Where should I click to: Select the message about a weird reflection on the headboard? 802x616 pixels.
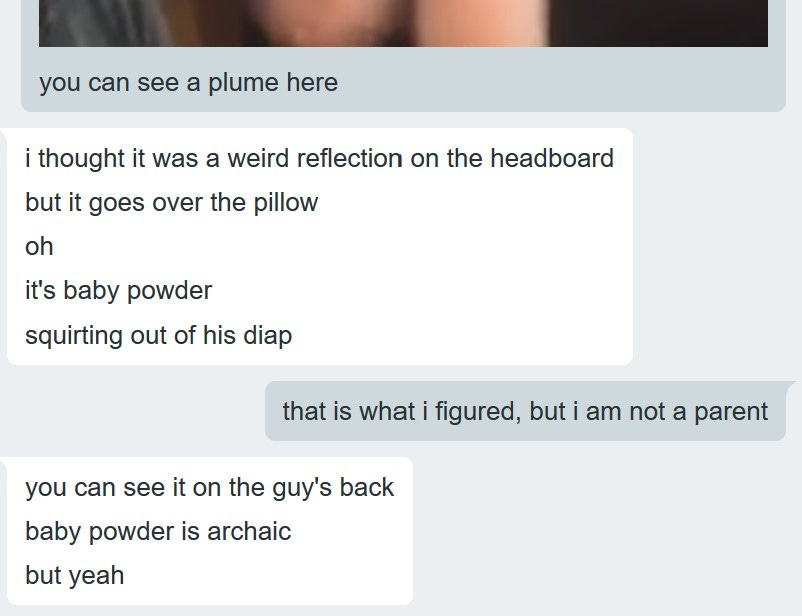319,158
